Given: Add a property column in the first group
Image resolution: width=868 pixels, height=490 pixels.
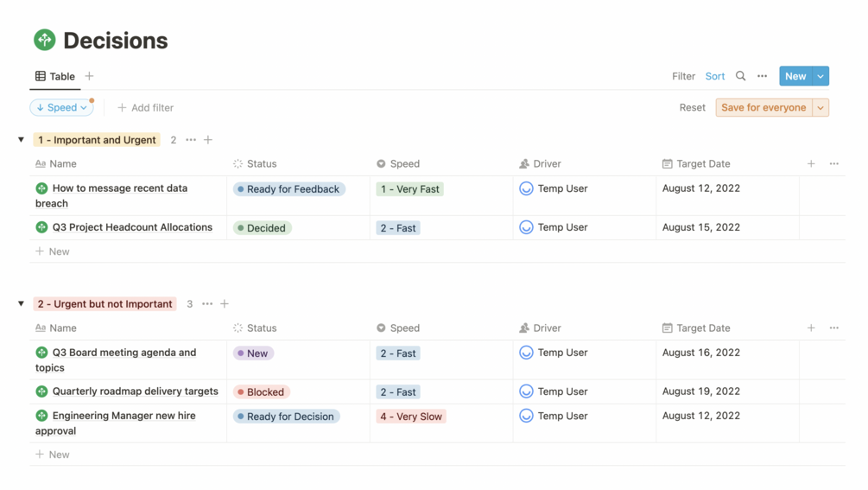Looking at the screenshot, I should click(x=811, y=163).
